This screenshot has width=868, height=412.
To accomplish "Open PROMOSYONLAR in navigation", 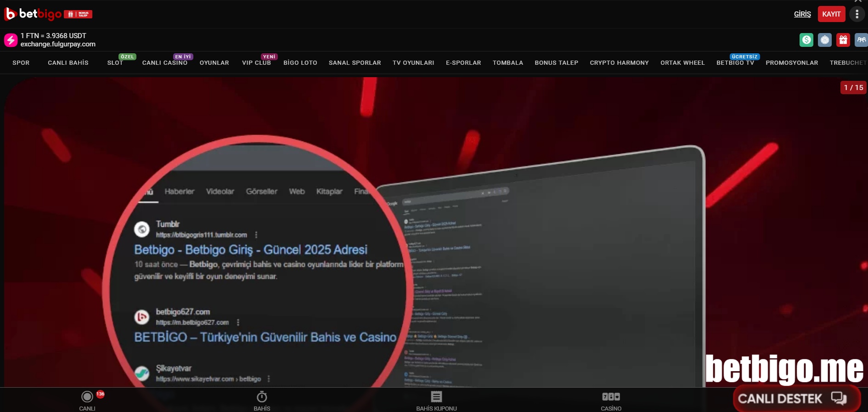I will pos(792,63).
